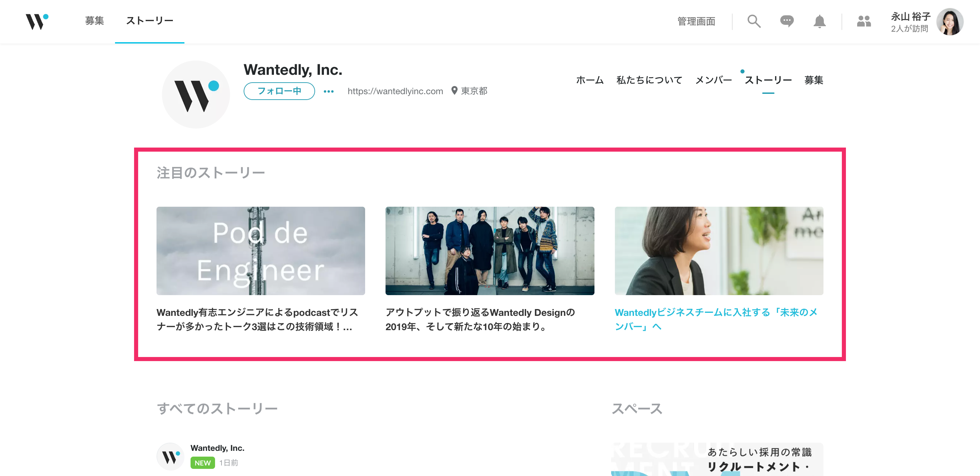Open the あたらしい採用の常識 space banner
980x476 pixels.
tap(717, 459)
